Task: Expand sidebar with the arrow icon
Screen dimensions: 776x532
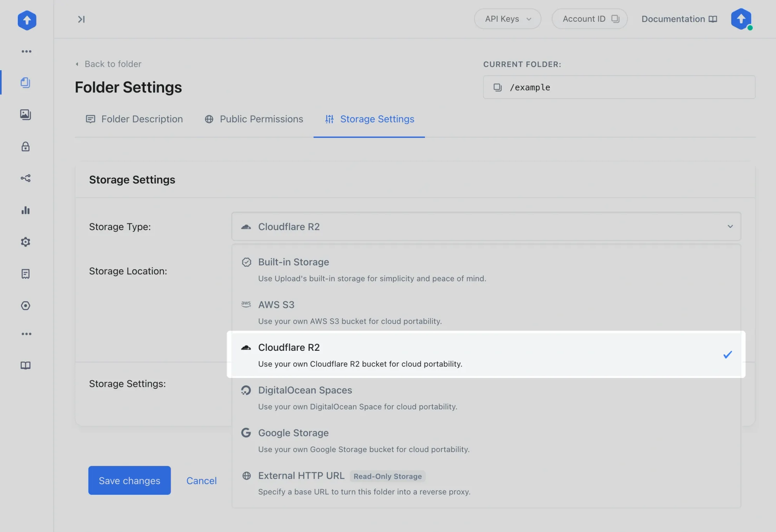Action: coord(81,19)
